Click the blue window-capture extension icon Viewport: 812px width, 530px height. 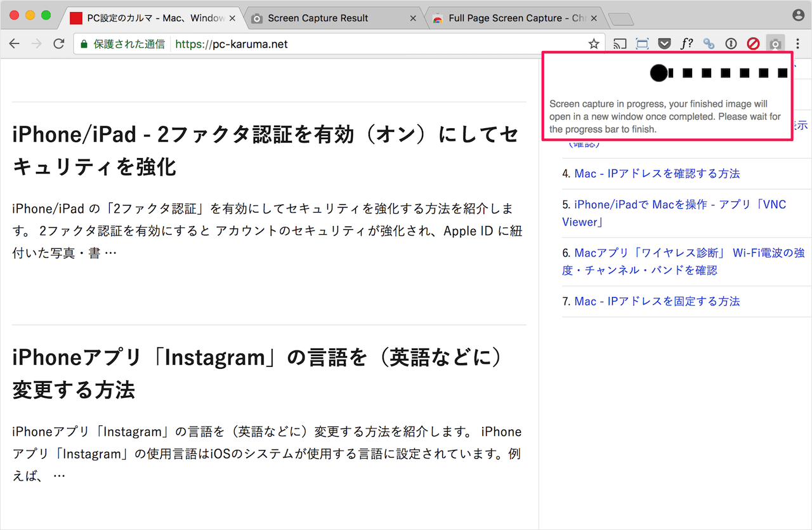pos(643,44)
